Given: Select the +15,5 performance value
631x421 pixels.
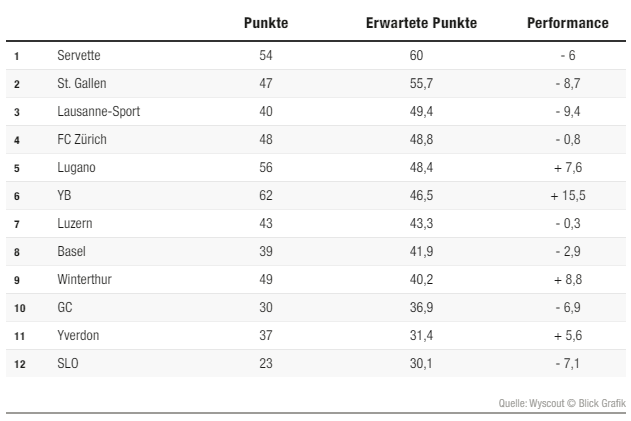Looking at the screenshot, I should point(567,196).
